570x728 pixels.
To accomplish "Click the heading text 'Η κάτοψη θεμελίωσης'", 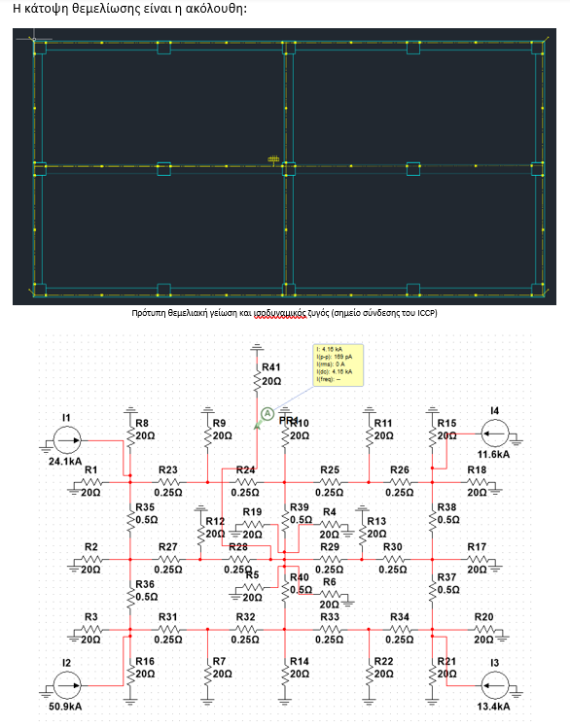I will (73, 9).
